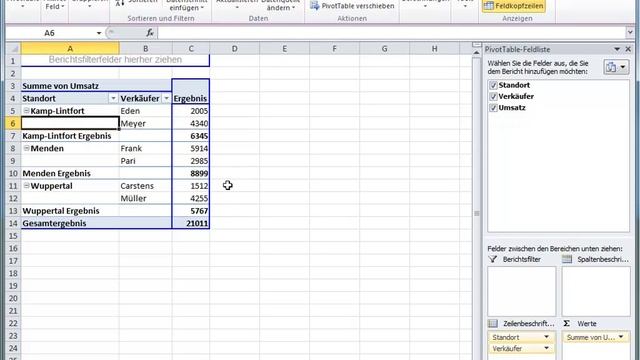Open the Aktives Feld dropdown
The height and width of the screenshot is (360, 640).
[x=54, y=5]
